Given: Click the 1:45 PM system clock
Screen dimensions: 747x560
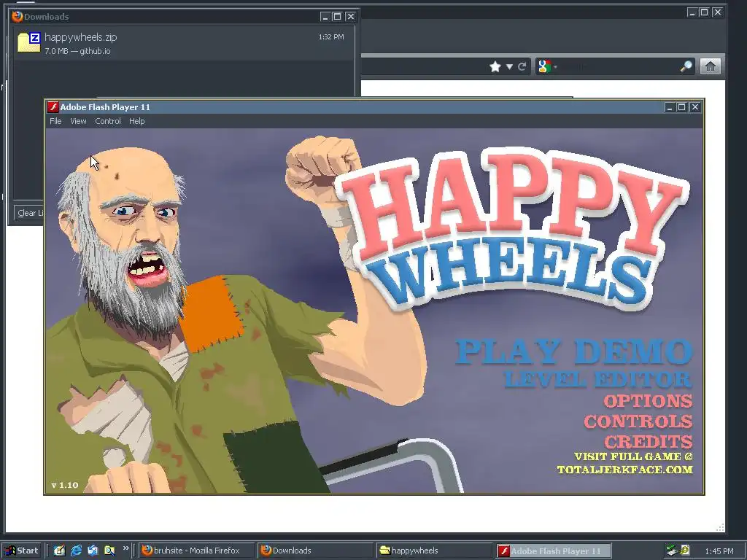Looking at the screenshot, I should (719, 551).
